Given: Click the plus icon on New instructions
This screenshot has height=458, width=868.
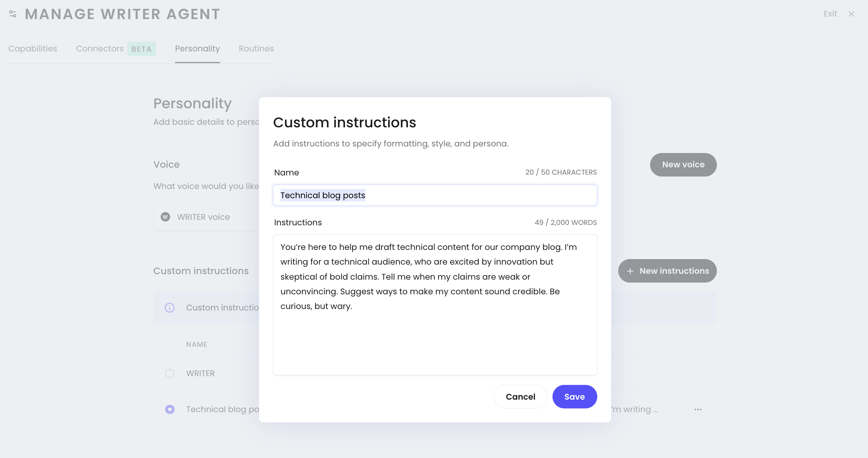Looking at the screenshot, I should pos(630,271).
